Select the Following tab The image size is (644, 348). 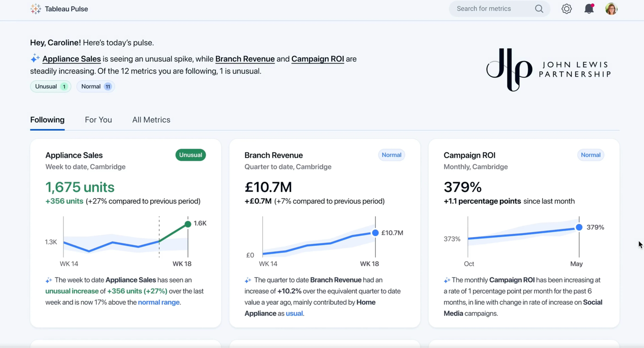pyautogui.click(x=47, y=120)
